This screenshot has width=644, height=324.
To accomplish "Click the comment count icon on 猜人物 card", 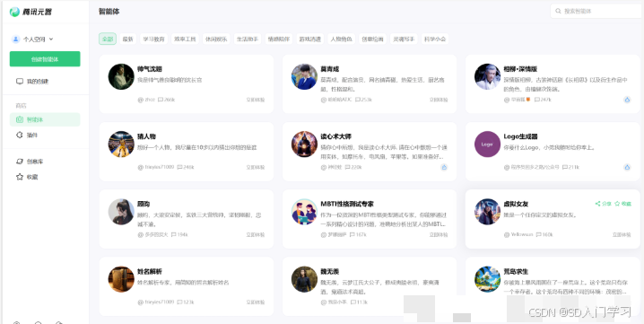I will [179, 167].
